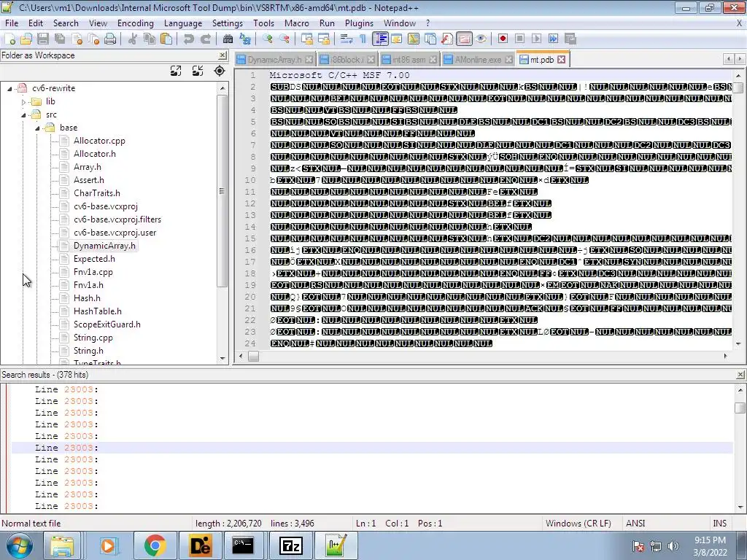Open the Replace toolbar icon
Screen dimensions: 747x560
(245, 39)
